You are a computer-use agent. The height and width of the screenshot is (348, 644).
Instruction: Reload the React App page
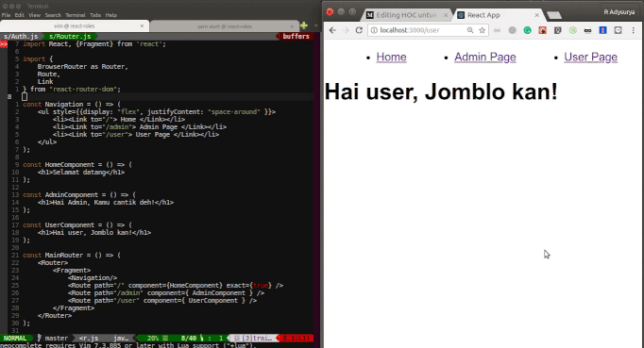pos(359,30)
